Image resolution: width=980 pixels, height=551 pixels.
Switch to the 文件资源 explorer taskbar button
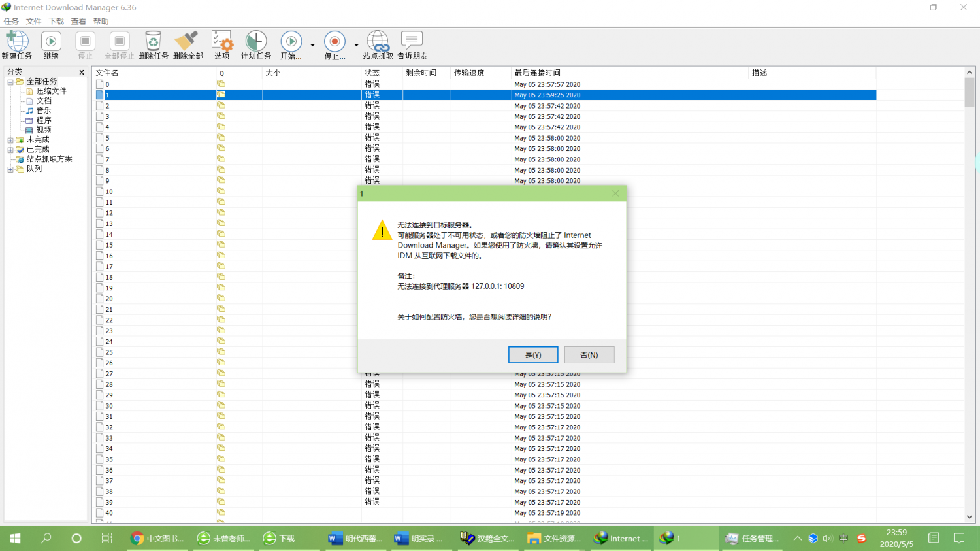click(554, 539)
